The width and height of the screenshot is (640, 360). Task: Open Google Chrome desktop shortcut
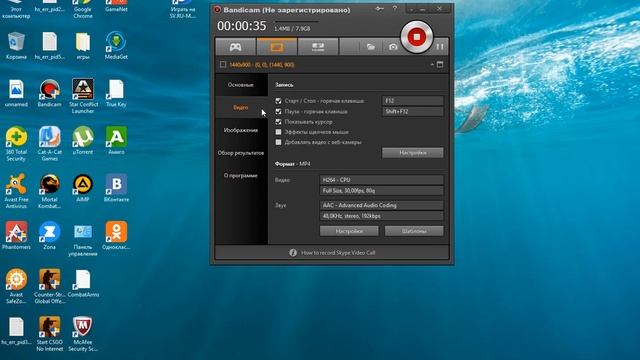[x=83, y=9]
